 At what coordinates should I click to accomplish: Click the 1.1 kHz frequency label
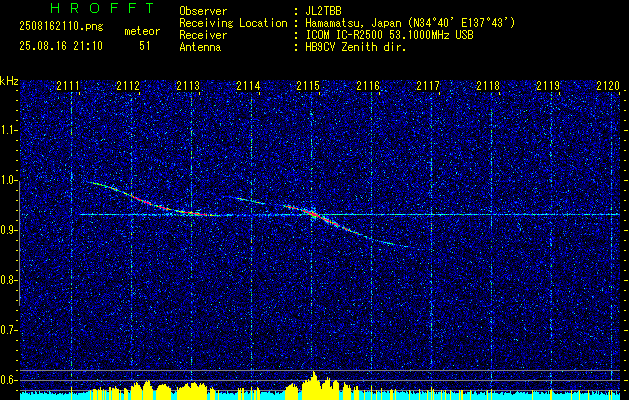tap(9, 130)
